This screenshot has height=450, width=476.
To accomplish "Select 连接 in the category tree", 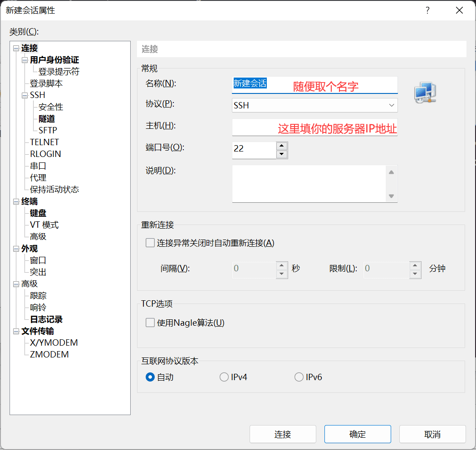I will point(29,48).
